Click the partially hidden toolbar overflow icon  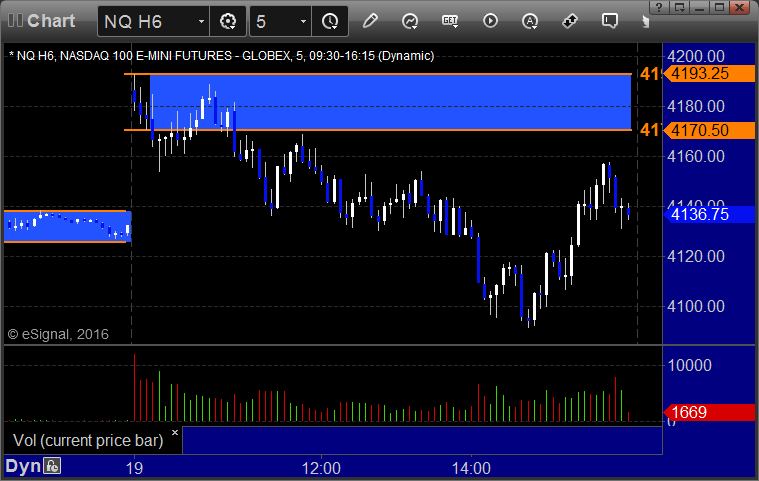coord(645,21)
